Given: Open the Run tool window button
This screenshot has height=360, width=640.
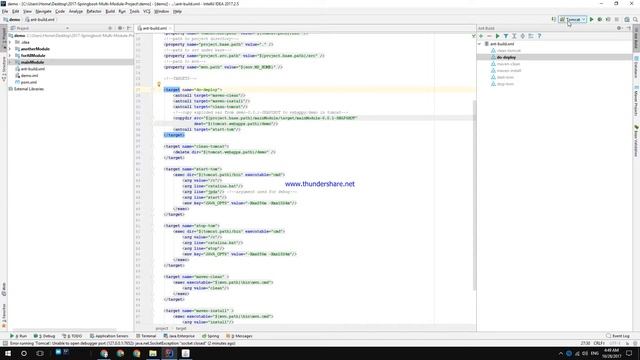Looking at the screenshot, I should [x=18, y=336].
